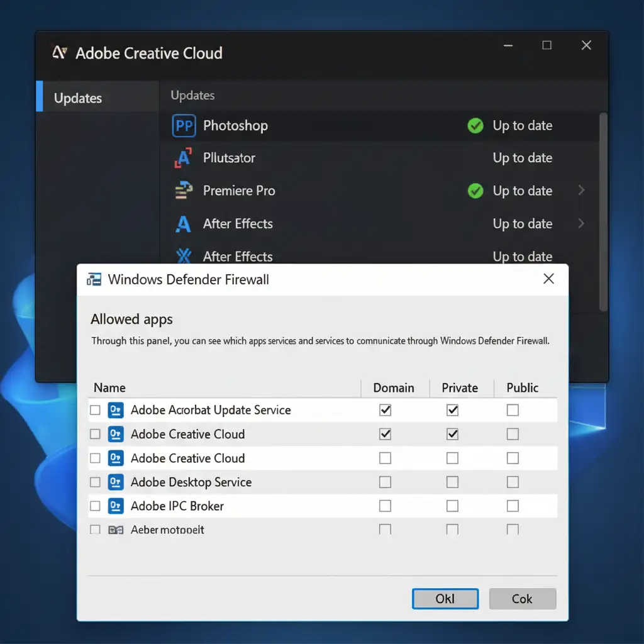The image size is (644, 644).
Task: Enable Private for Adobe Desktop Service
Action: coord(452,482)
